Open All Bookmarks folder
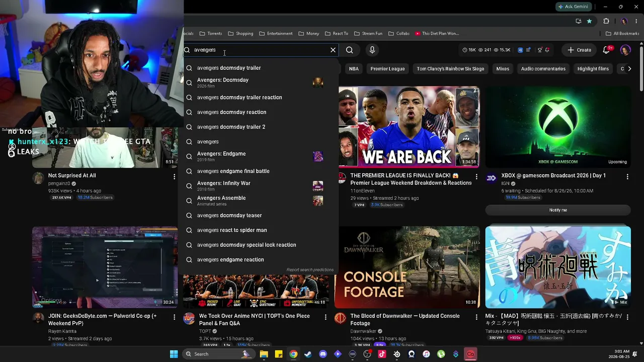The height and width of the screenshot is (362, 644). point(622,34)
